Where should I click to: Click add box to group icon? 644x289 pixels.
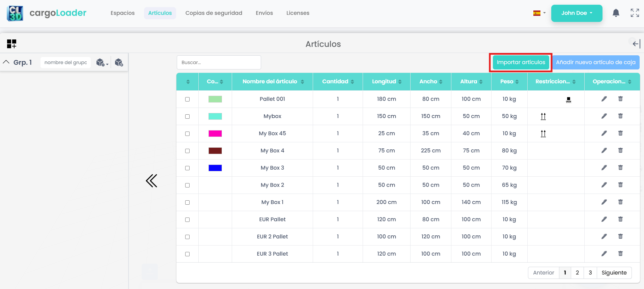click(x=119, y=62)
